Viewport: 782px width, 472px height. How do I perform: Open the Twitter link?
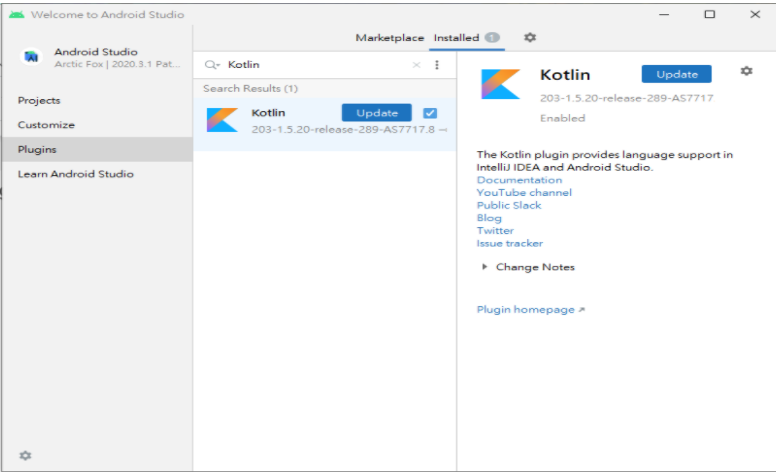495,231
